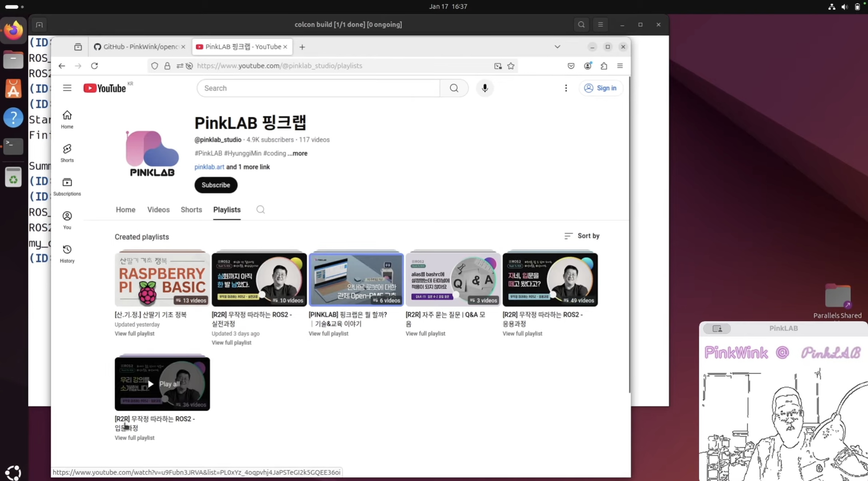
Task: Open the Raspberry Pi Basic playlist thumbnail
Action: pyautogui.click(x=162, y=279)
